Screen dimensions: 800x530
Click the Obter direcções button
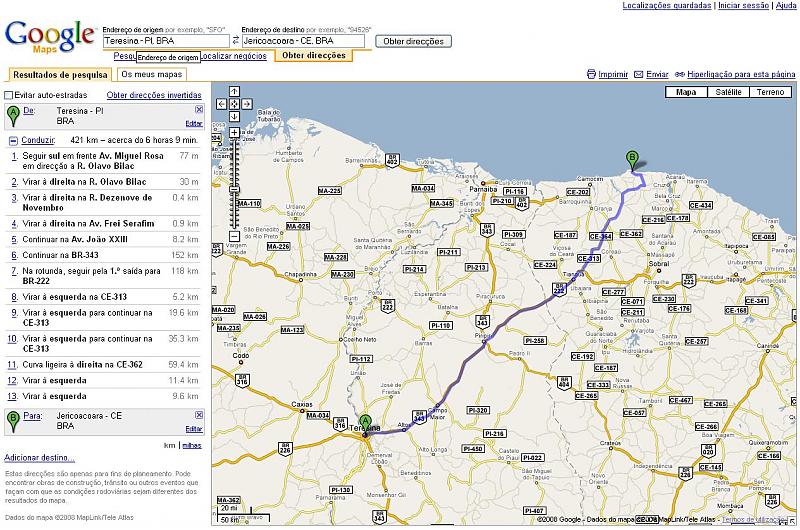click(x=413, y=41)
